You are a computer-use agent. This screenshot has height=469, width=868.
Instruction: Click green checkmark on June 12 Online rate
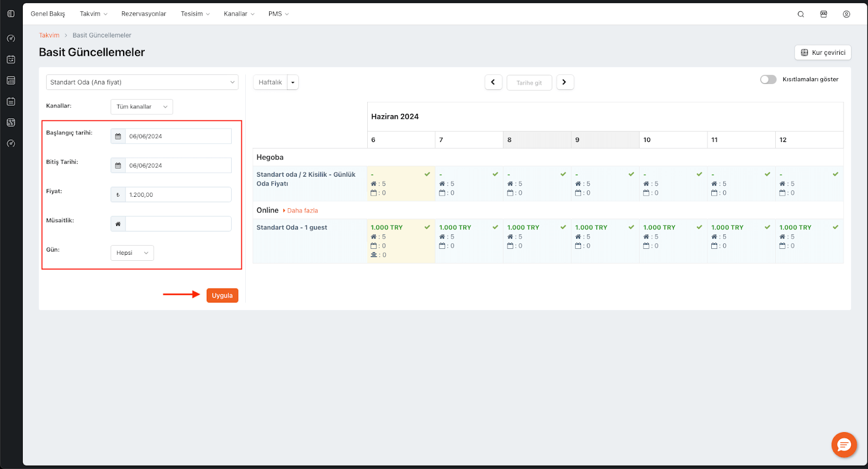pos(835,227)
